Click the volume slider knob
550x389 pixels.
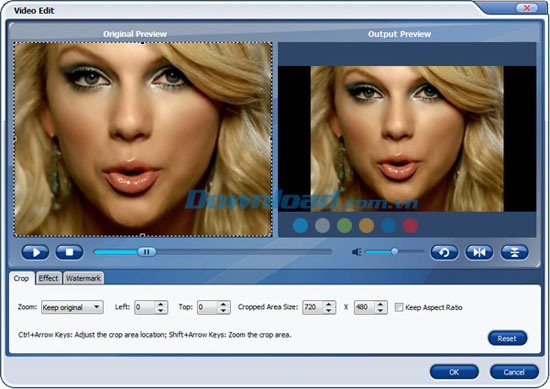395,251
